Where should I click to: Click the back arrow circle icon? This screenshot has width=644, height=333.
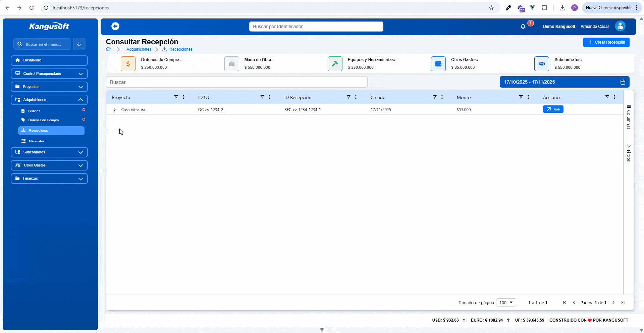tap(115, 26)
